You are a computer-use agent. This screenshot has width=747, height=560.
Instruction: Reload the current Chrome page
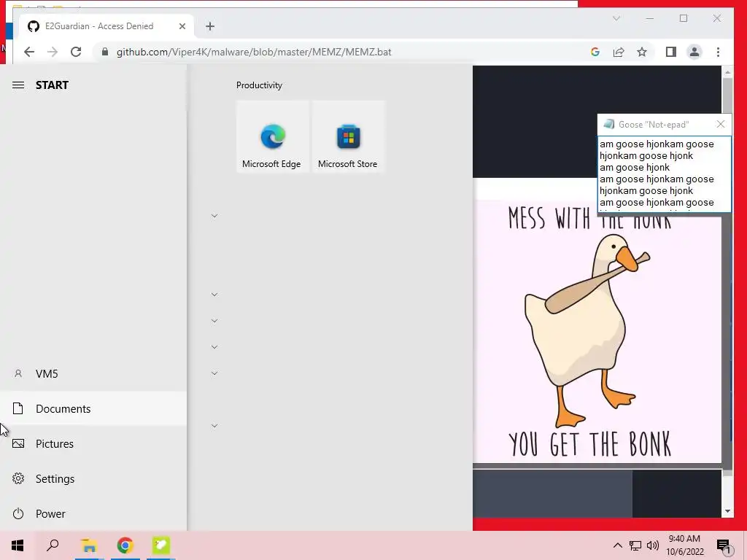point(76,52)
